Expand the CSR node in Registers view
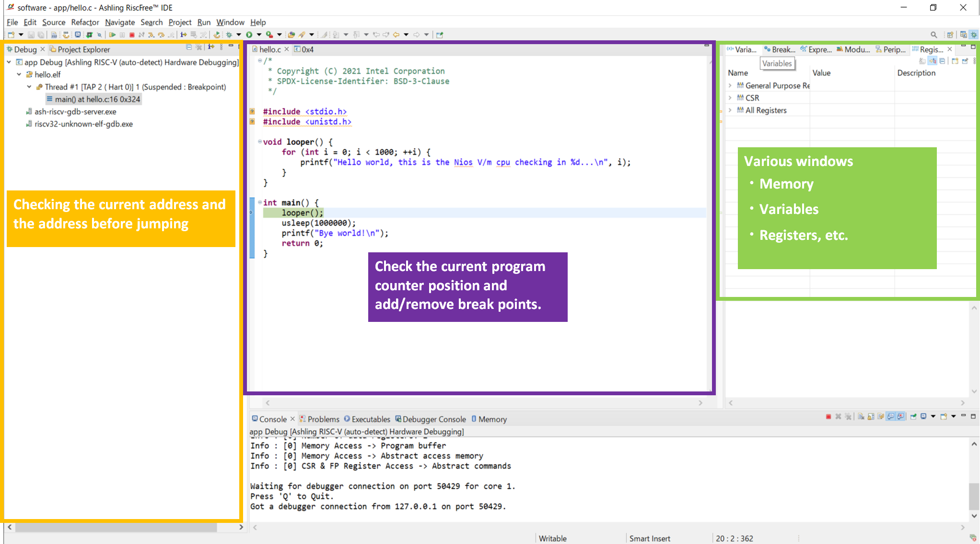 730,97
